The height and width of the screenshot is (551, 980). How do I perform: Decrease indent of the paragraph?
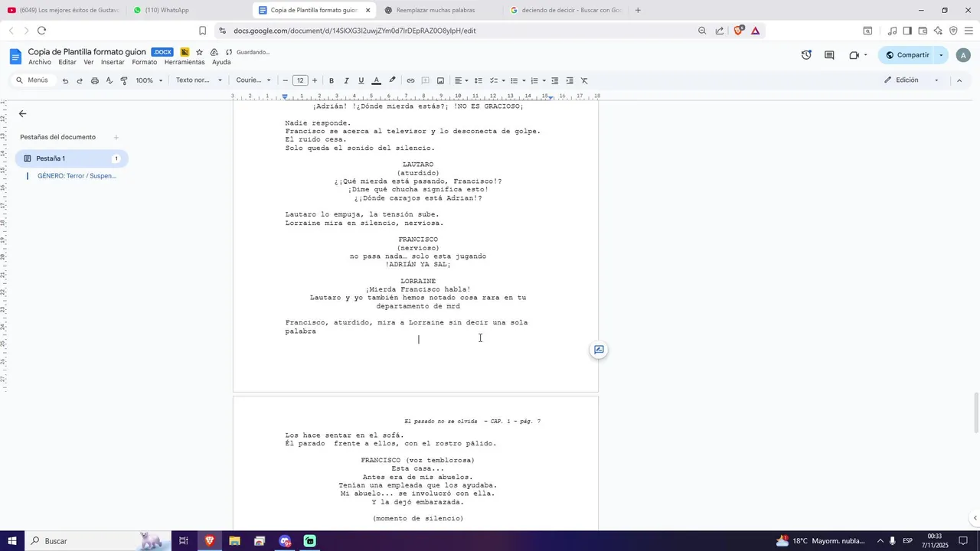coord(554,80)
